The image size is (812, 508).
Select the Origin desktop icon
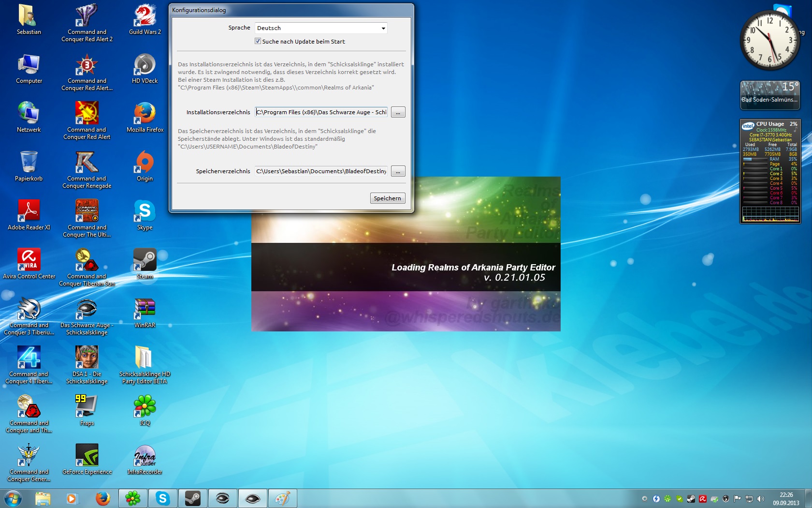click(x=145, y=167)
